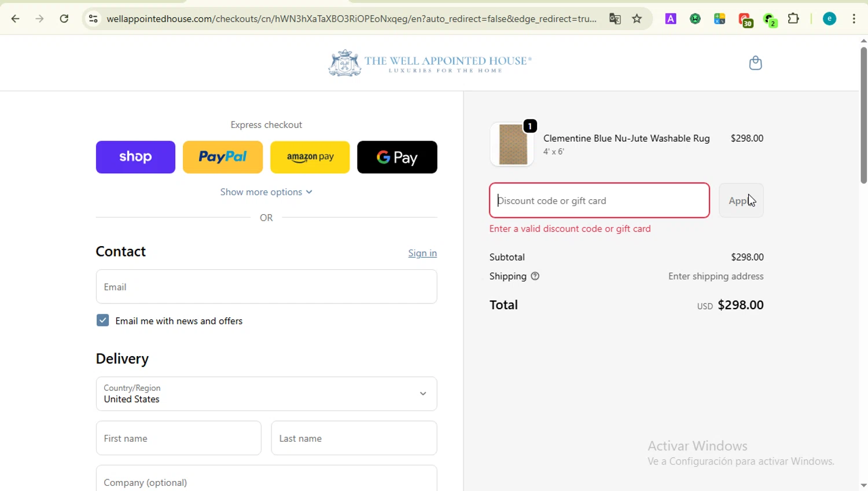This screenshot has height=491, width=868.
Task: Click the Sign in link
Action: pyautogui.click(x=422, y=253)
